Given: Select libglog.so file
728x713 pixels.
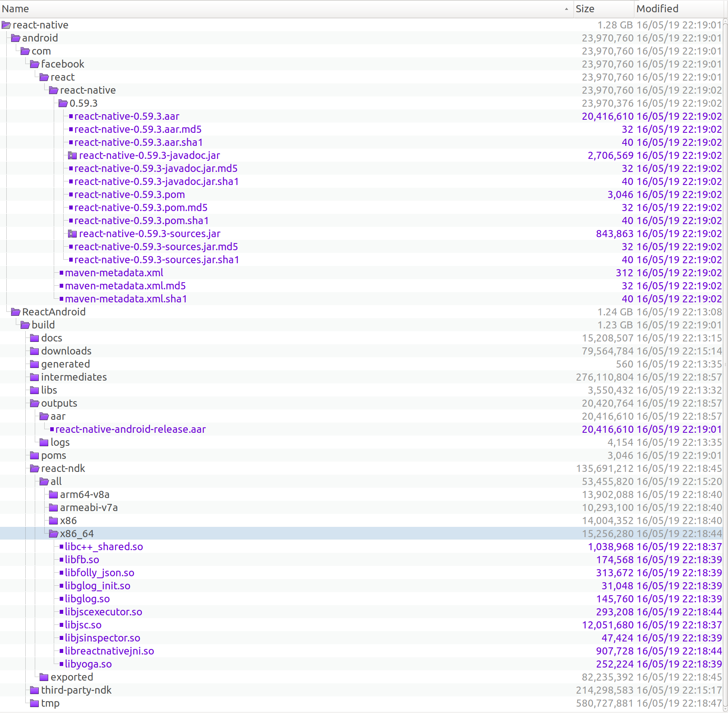Looking at the screenshot, I should [87, 599].
